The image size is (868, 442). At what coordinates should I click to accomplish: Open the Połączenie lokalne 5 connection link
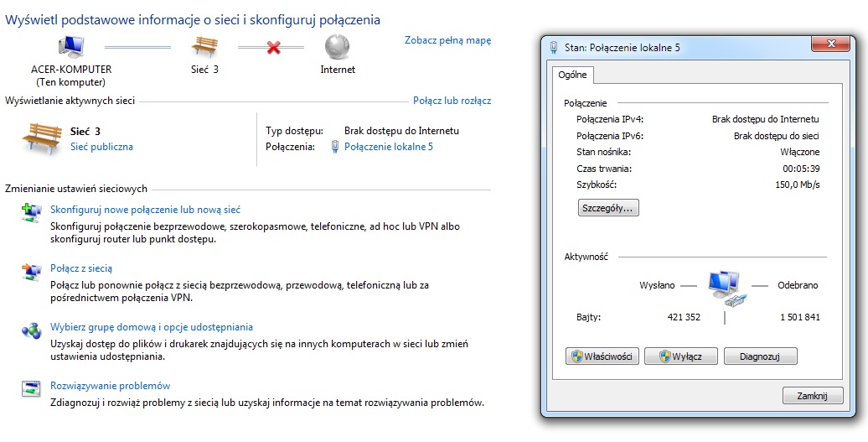(x=389, y=147)
